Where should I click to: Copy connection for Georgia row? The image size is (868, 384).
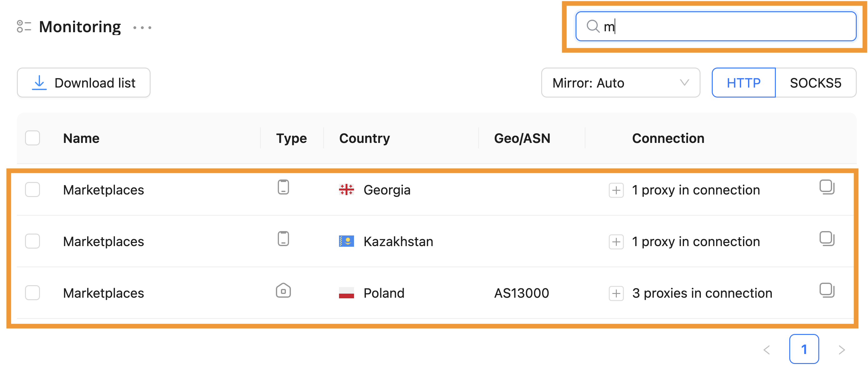coord(826,187)
